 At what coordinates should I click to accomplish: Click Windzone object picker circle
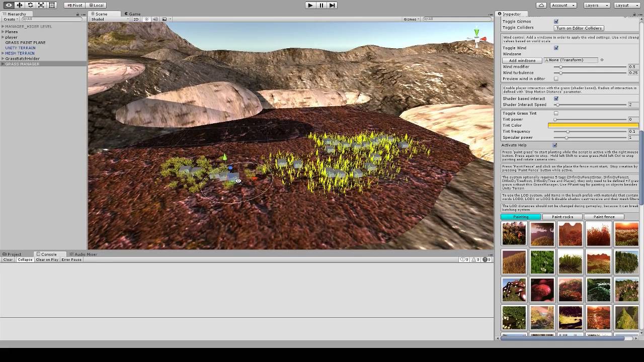[602, 60]
